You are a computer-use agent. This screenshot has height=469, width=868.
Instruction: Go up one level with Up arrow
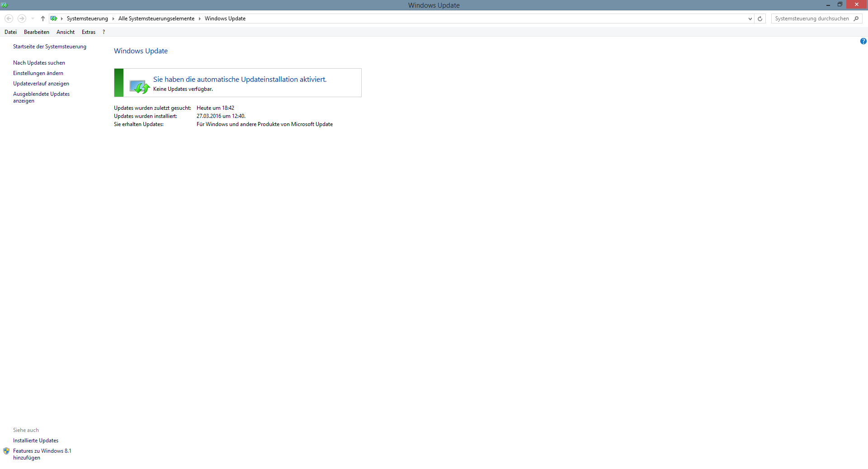click(x=43, y=19)
